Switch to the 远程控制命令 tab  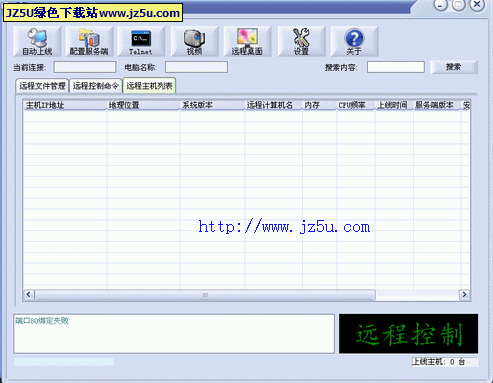click(x=96, y=86)
